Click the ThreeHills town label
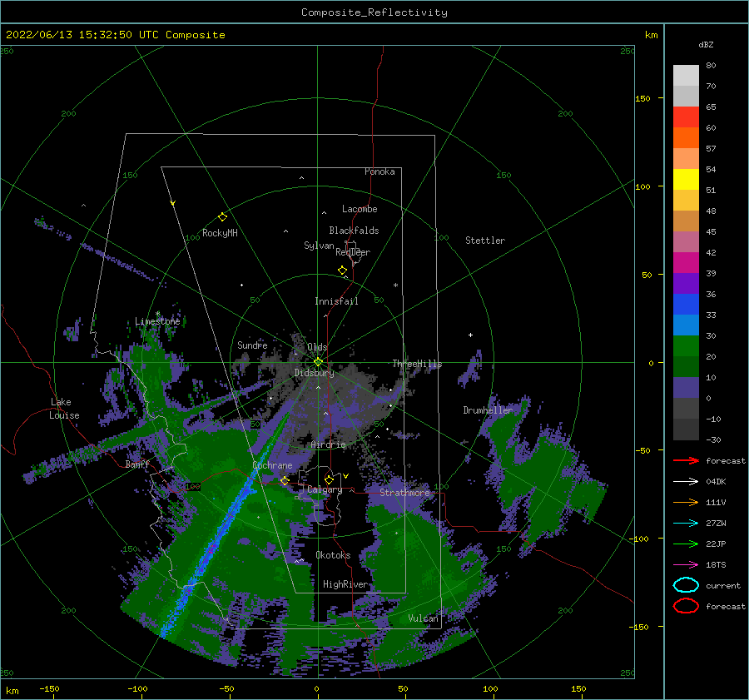This screenshot has width=749, height=700. [x=417, y=364]
